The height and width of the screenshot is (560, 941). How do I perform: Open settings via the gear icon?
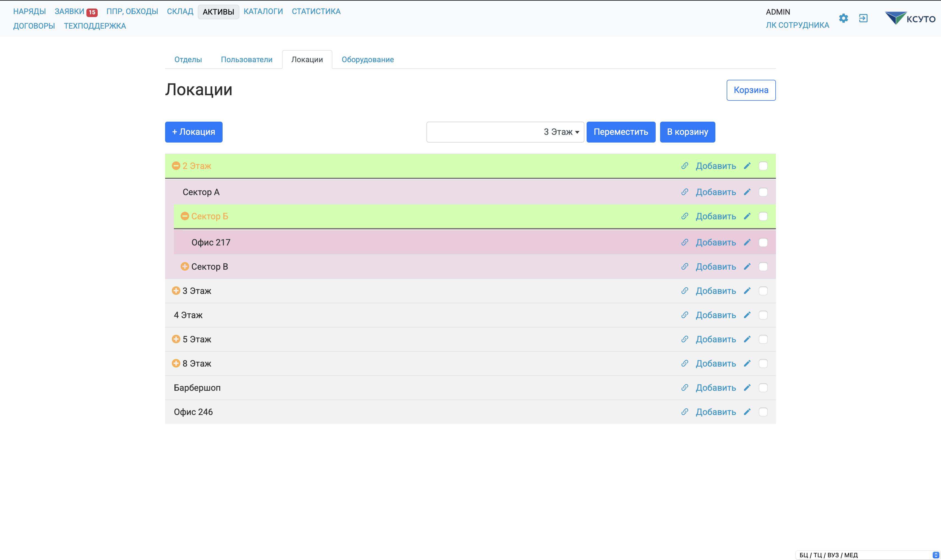click(843, 18)
